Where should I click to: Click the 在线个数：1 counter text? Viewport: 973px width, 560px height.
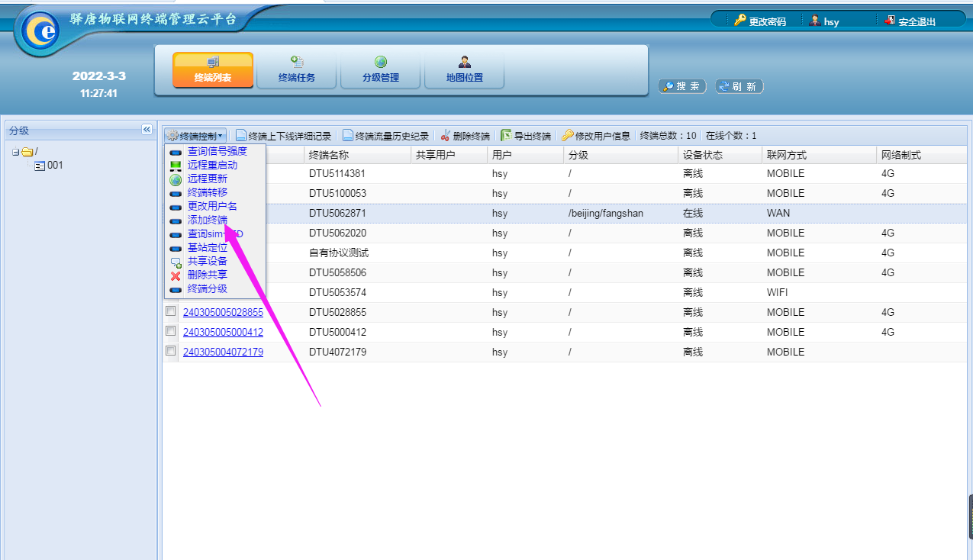pyautogui.click(x=731, y=136)
